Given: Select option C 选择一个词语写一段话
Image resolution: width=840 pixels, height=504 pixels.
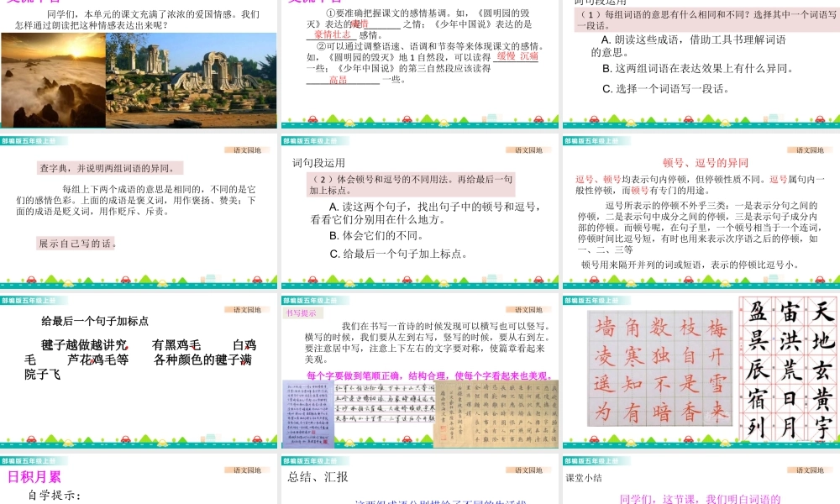Looking at the screenshot, I should coord(665,90).
